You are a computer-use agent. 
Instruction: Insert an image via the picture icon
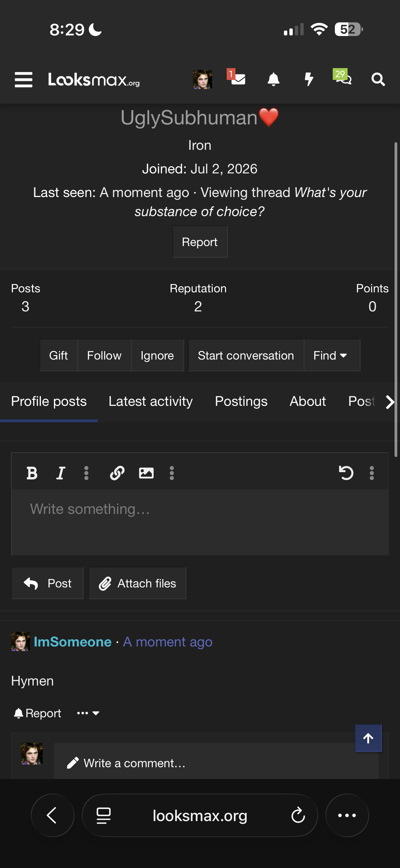pyautogui.click(x=146, y=473)
